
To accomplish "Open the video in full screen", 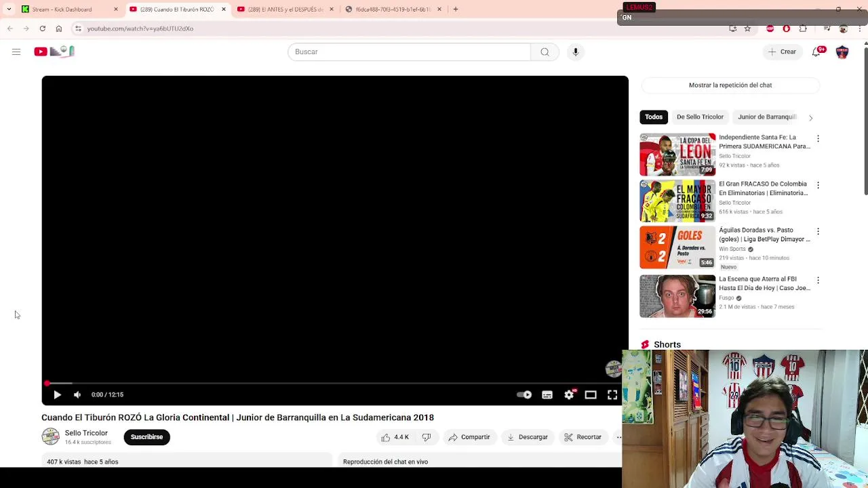I will [612, 394].
